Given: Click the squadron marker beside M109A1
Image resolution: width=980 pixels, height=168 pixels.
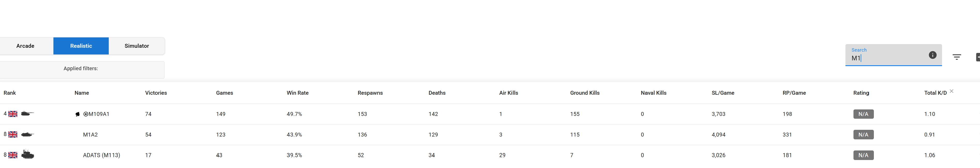Looking at the screenshot, I should (x=78, y=114).
